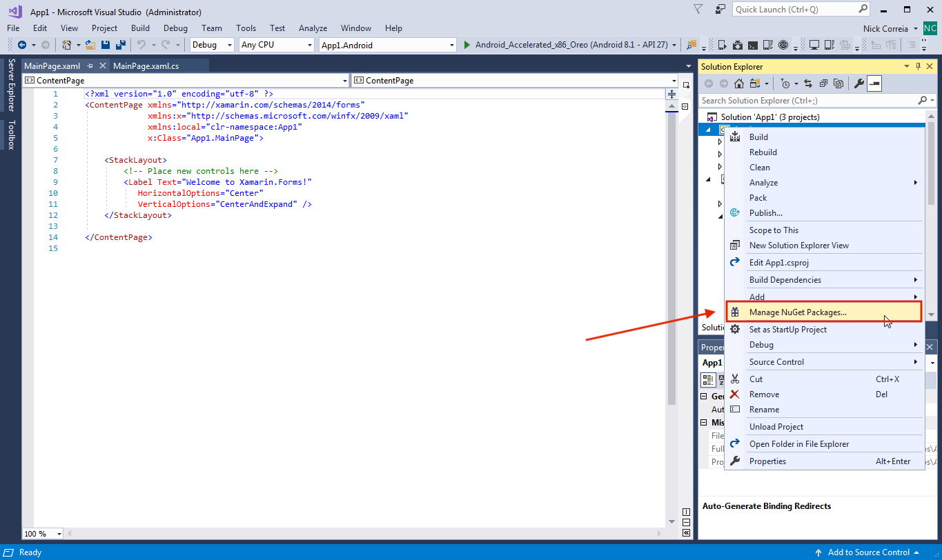This screenshot has height=560, width=942.
Task: Click the Navigate Backward toolbar arrow
Action: (22, 45)
